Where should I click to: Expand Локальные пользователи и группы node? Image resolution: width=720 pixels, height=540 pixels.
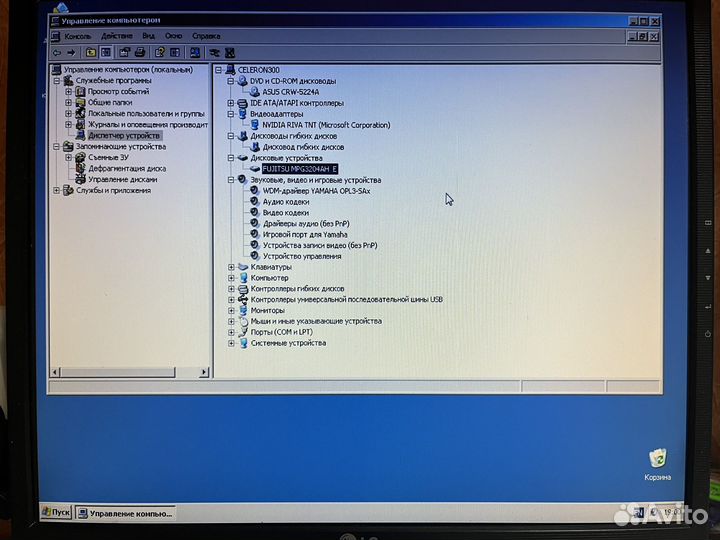point(68,113)
